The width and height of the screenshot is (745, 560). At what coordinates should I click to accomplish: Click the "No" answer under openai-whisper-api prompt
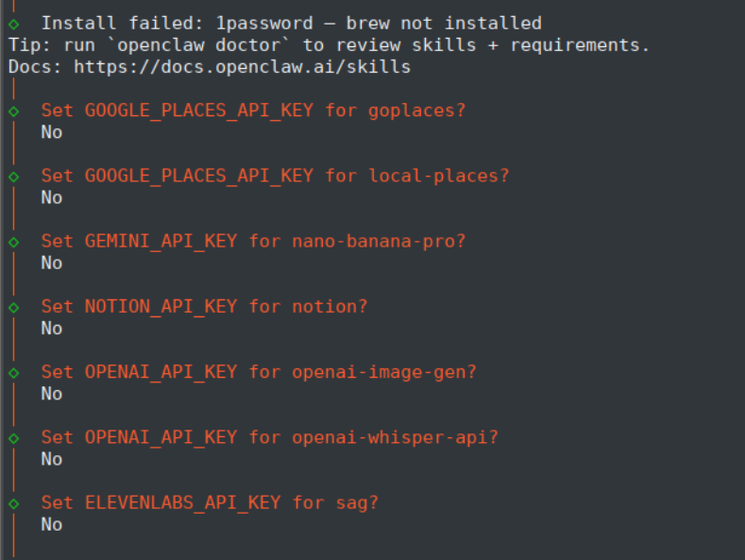[52, 459]
